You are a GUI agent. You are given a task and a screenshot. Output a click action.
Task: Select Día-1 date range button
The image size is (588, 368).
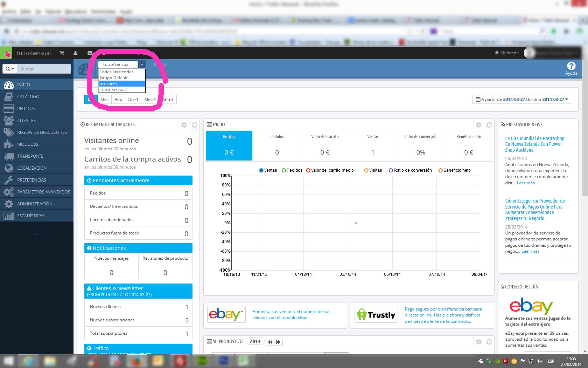(x=133, y=100)
